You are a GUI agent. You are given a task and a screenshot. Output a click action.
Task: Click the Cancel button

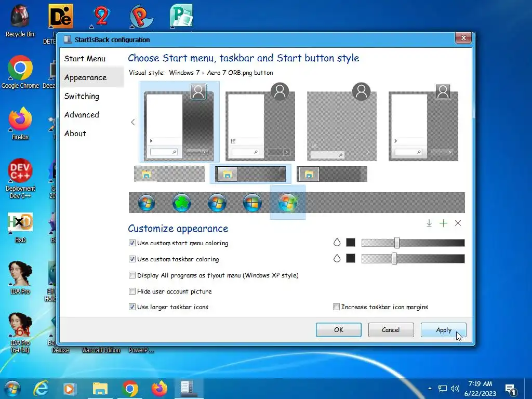391,330
